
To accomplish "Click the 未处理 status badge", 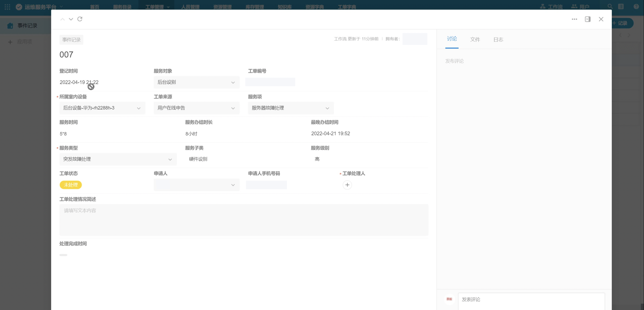I will 71,185.
